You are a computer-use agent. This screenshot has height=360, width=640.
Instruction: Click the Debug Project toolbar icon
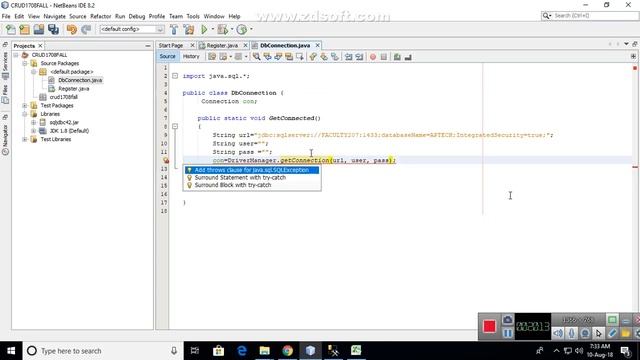222,29
